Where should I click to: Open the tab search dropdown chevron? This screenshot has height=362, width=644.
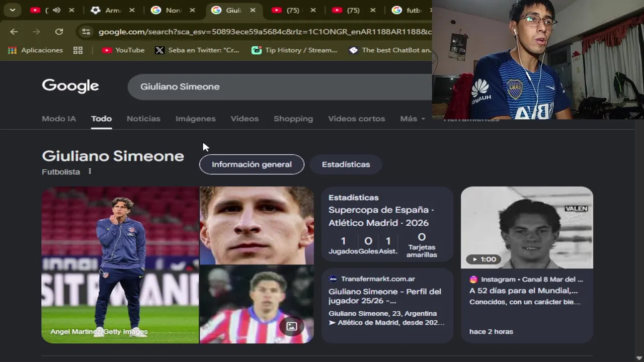pos(12,10)
